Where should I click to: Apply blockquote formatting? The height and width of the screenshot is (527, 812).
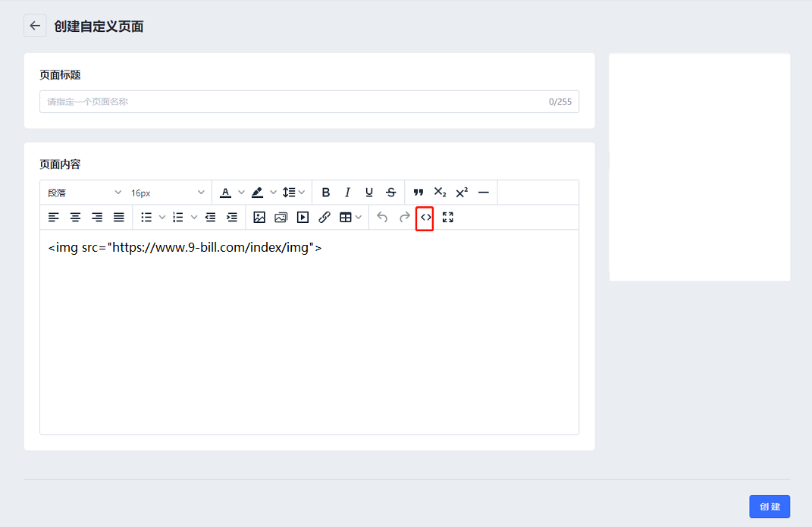[418, 193]
